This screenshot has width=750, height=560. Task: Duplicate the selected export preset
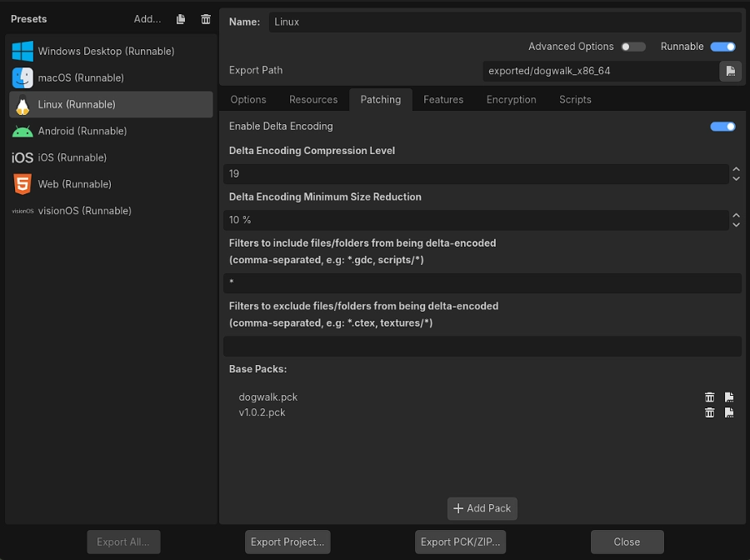point(181,19)
